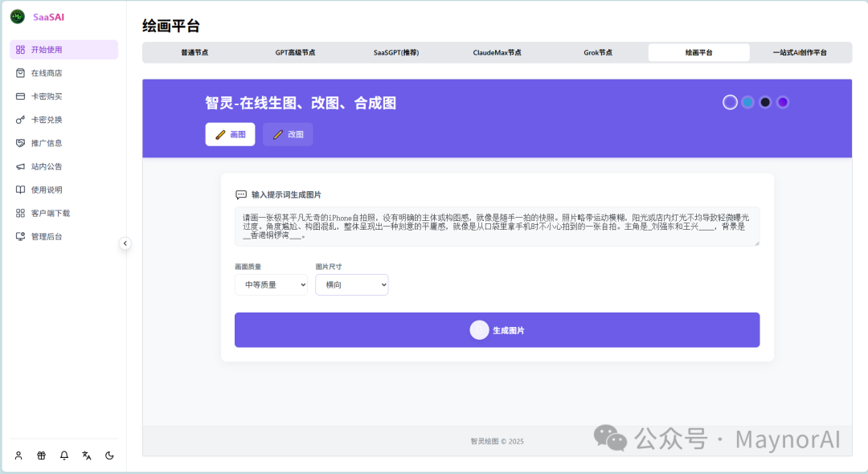Open notifications bell icon
868x474 pixels.
point(64,456)
